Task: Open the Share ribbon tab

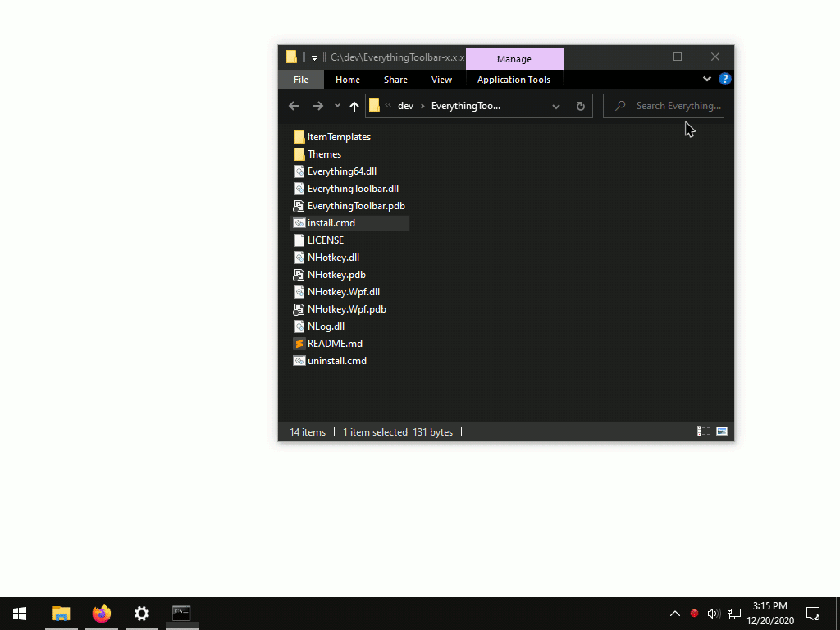Action: 395,80
